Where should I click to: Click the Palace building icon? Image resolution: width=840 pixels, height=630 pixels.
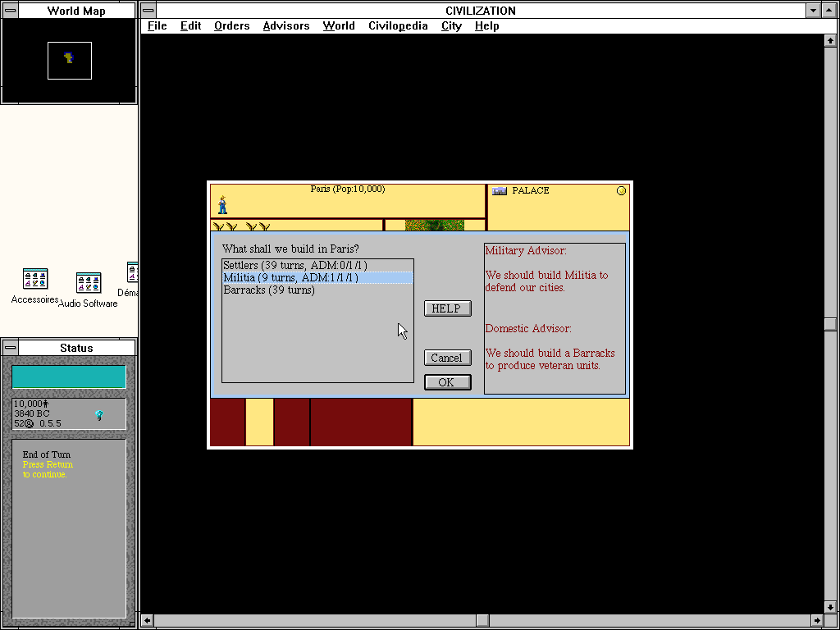click(x=500, y=190)
